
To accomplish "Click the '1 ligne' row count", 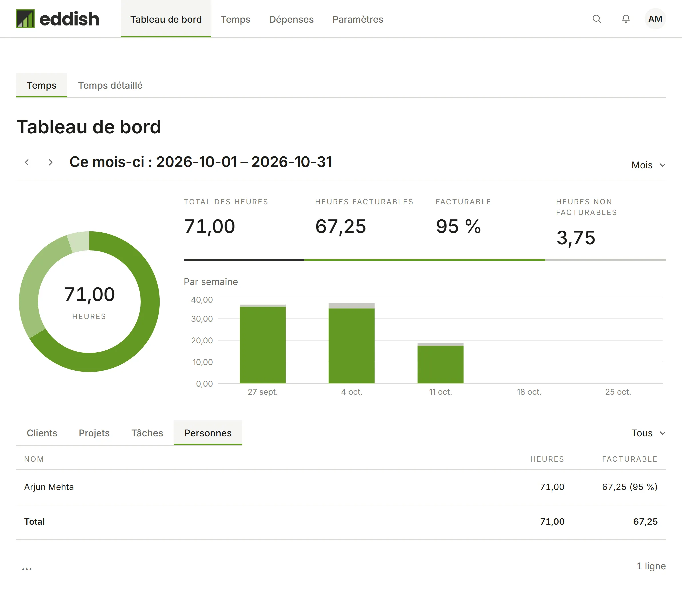I will [x=651, y=566].
